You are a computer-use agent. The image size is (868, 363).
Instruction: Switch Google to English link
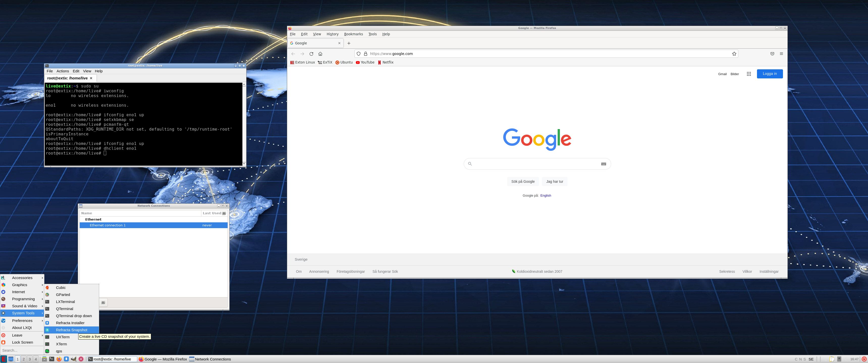point(546,196)
